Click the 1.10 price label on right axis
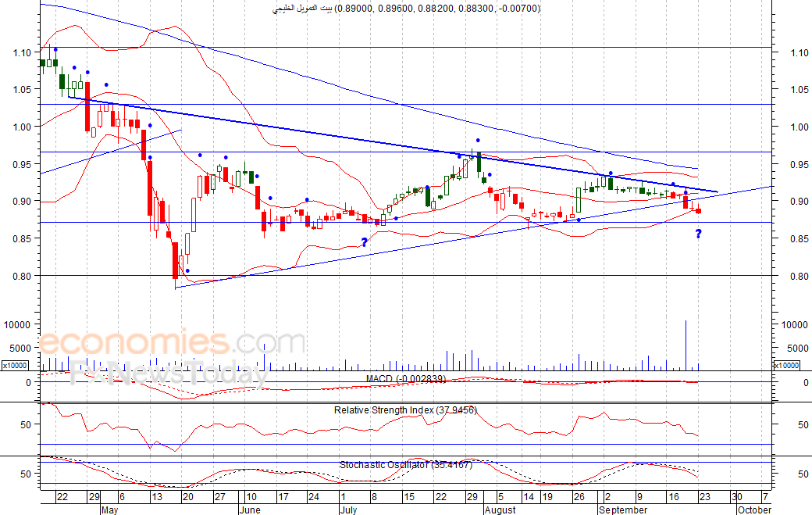 800,52
